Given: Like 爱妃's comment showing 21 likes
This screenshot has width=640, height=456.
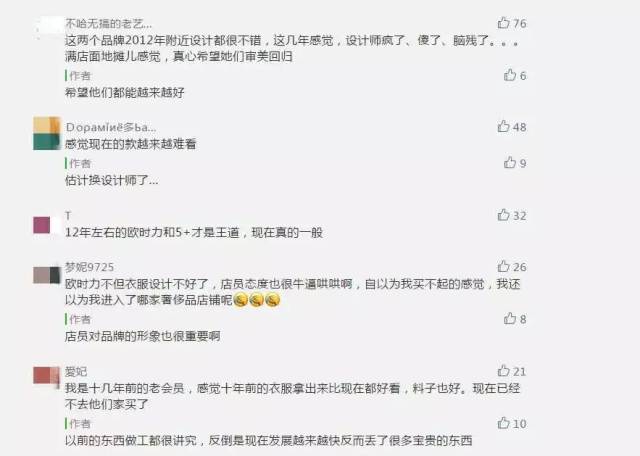Looking at the screenshot, I should pos(504,371).
